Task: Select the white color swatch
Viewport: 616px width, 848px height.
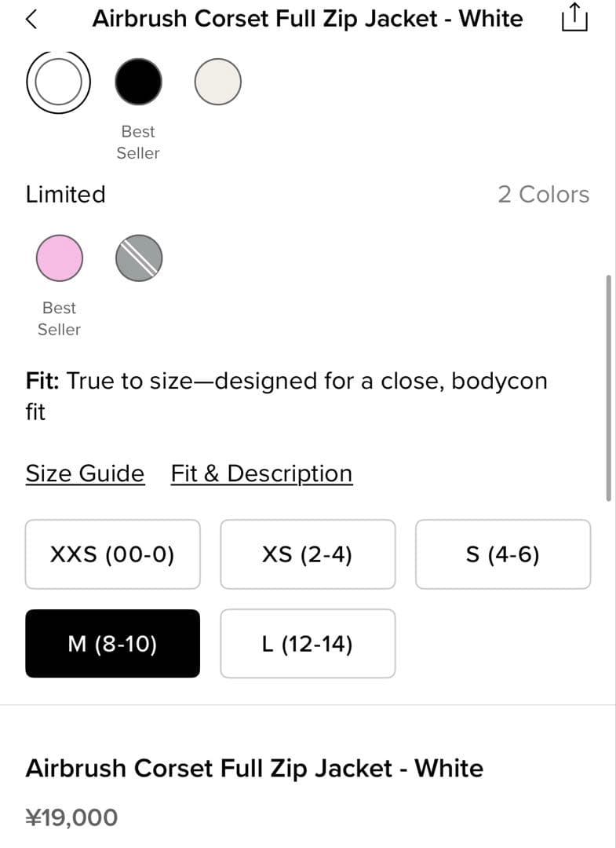Action: coord(59,82)
